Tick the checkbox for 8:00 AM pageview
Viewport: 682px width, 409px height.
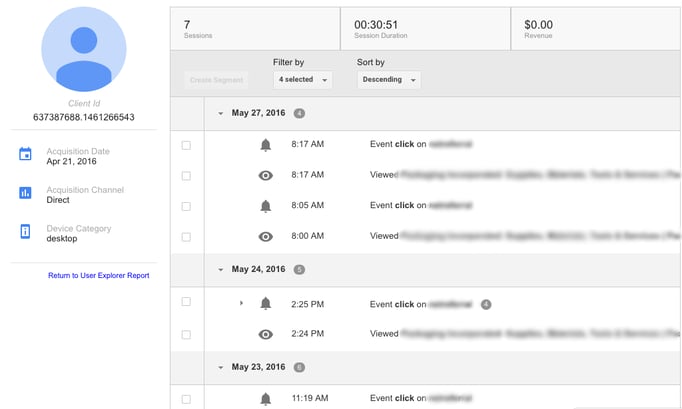click(186, 237)
